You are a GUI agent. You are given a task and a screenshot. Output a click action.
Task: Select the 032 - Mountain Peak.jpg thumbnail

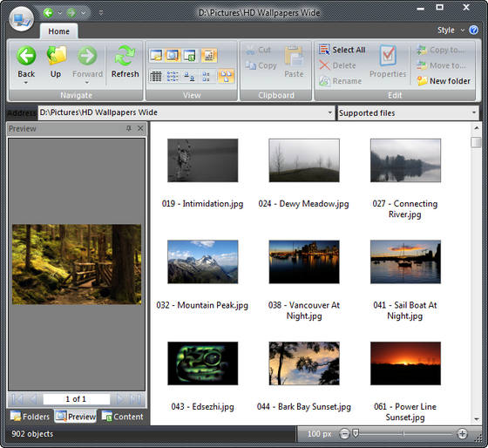[202, 261]
